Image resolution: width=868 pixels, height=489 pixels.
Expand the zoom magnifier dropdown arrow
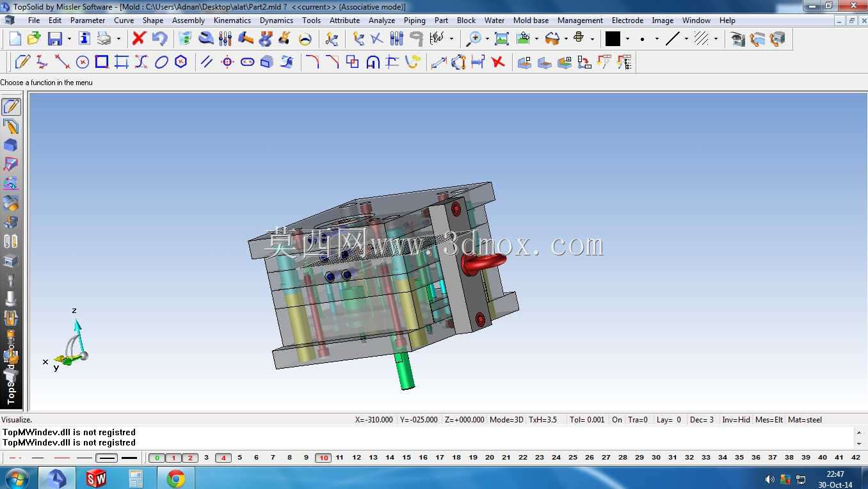487,38
